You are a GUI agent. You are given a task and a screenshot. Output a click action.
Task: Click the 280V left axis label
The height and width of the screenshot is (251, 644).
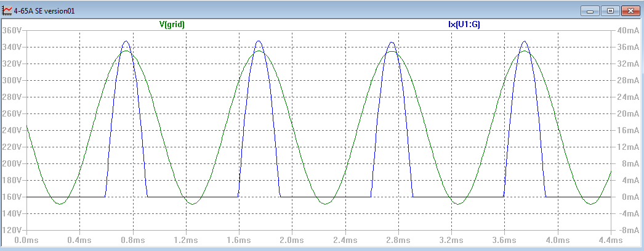pos(12,97)
